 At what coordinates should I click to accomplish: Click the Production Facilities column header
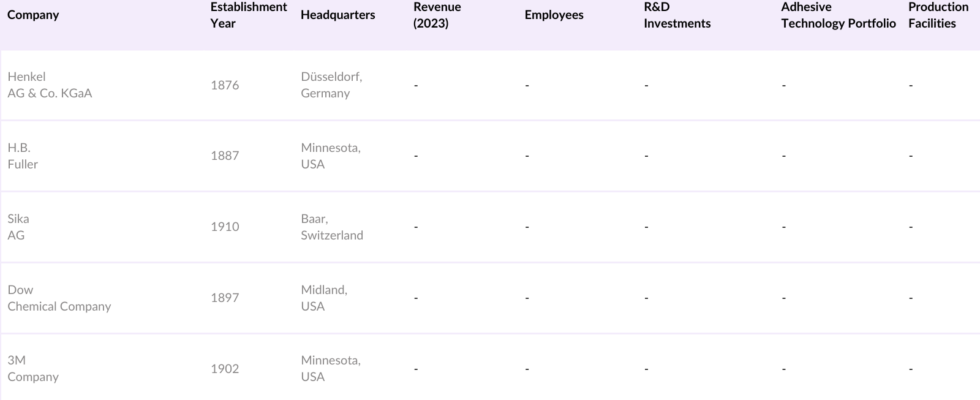(x=938, y=15)
